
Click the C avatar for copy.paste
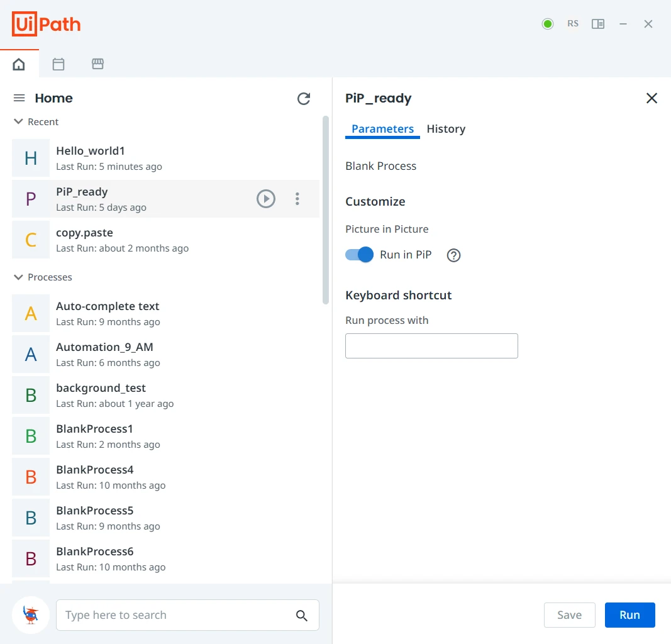(x=31, y=240)
